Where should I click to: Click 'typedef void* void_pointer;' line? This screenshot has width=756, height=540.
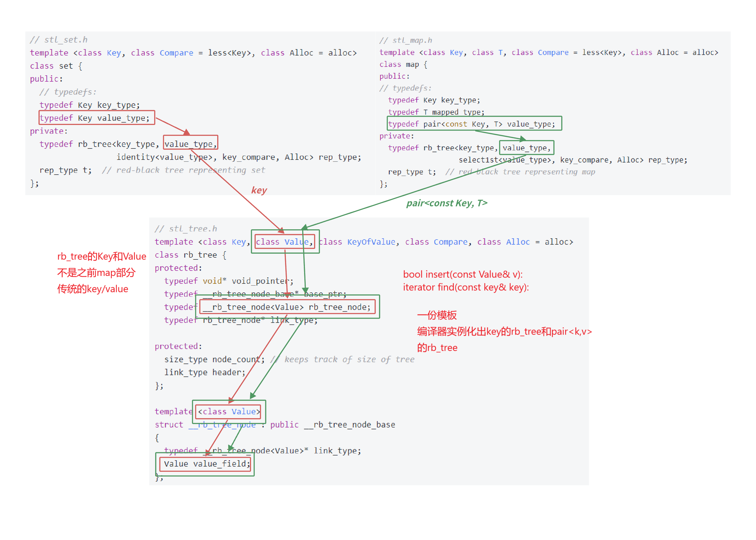[229, 281]
